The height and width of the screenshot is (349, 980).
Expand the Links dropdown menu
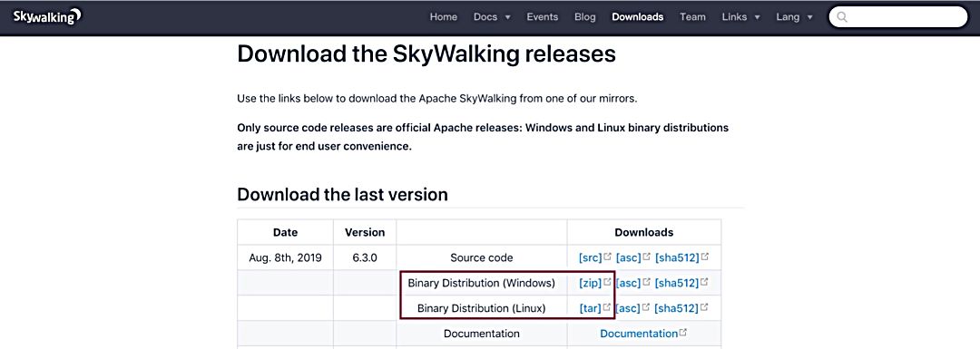click(740, 17)
